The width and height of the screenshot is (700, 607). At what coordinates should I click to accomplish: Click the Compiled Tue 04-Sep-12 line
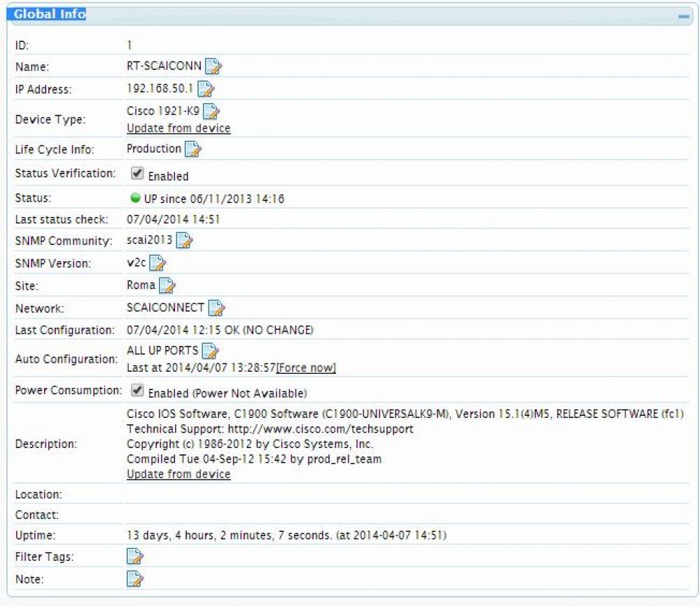click(x=254, y=459)
